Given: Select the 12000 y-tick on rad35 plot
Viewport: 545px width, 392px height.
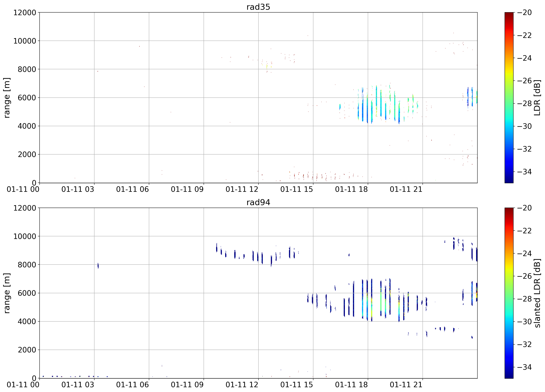Looking at the screenshot, I should point(25,13).
